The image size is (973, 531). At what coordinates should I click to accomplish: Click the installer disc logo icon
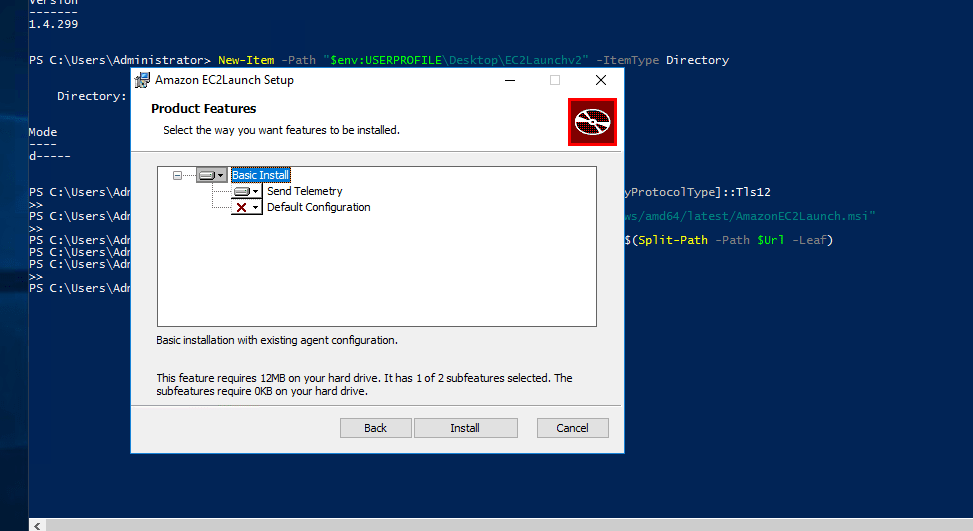point(593,122)
